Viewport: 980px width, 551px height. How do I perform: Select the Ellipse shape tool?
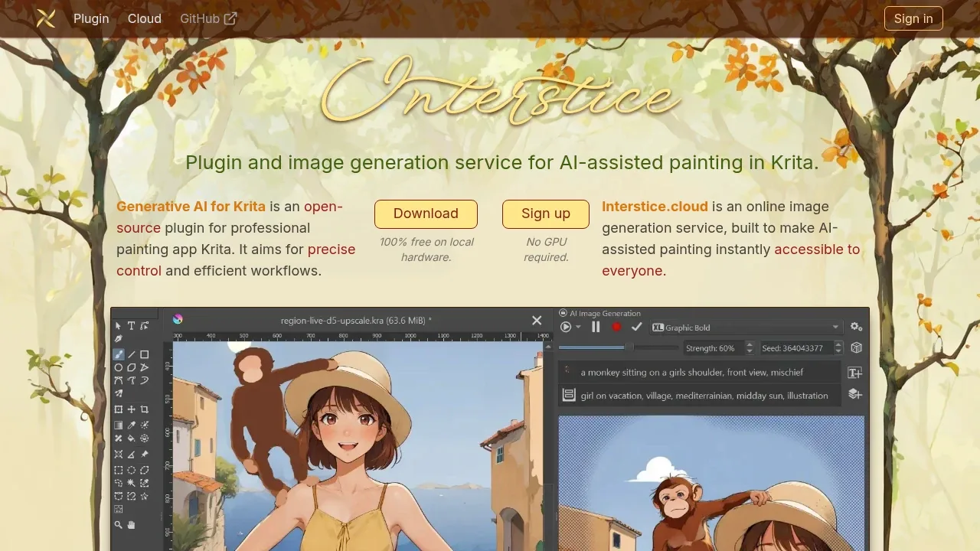[x=118, y=367]
